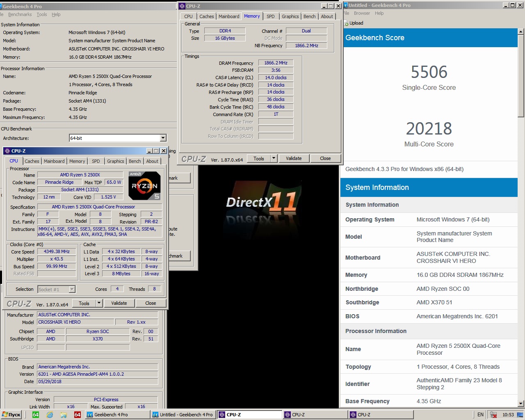Switch to Geekbench 4 Pro taskbar window
Image resolution: width=525 pixels, height=420 pixels.
pyautogui.click(x=117, y=415)
